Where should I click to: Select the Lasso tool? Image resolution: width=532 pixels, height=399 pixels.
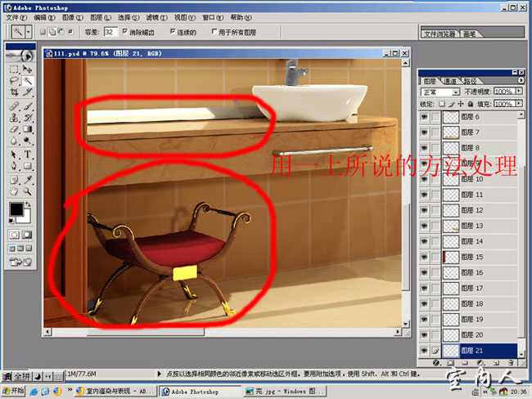[x=14, y=81]
